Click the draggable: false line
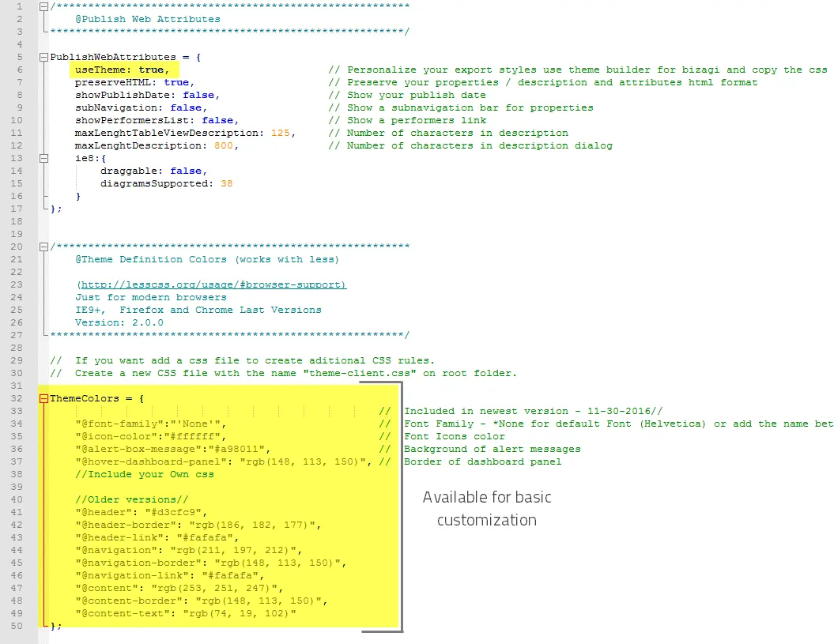The image size is (834, 644). coord(153,171)
